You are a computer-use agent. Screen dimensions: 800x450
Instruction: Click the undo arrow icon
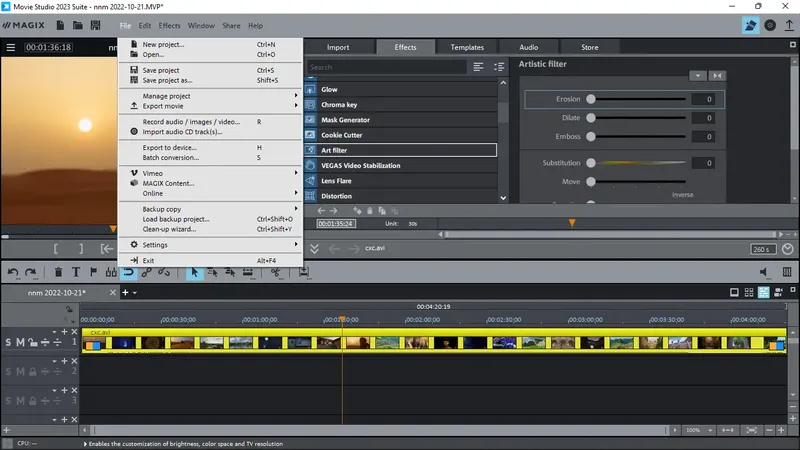(13, 272)
